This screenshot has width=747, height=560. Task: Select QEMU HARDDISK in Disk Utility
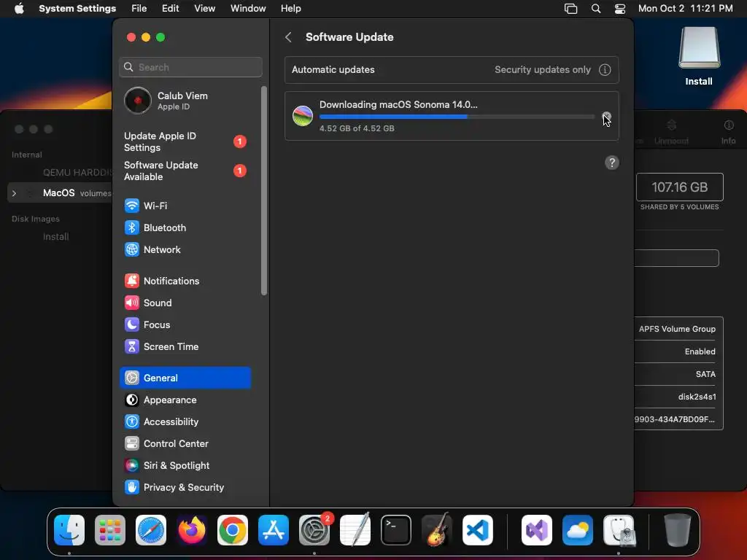tap(77, 172)
